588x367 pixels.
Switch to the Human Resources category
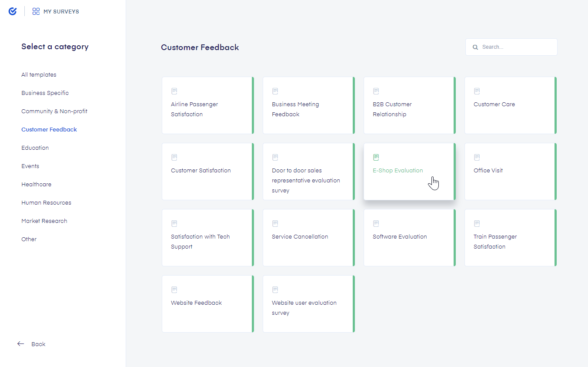click(46, 202)
